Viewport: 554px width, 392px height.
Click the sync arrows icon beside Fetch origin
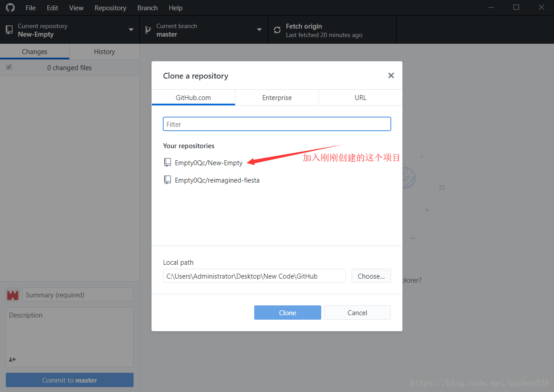click(277, 30)
